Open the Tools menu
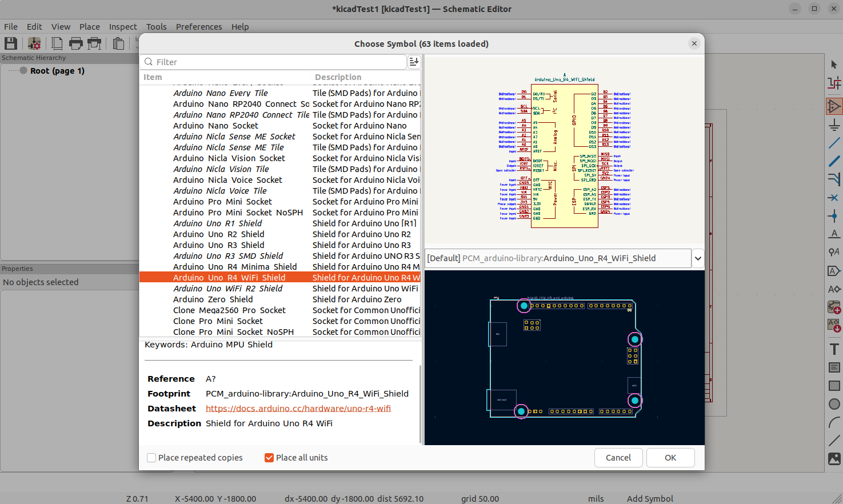Screen dimensions: 843x504 [x=156, y=27]
